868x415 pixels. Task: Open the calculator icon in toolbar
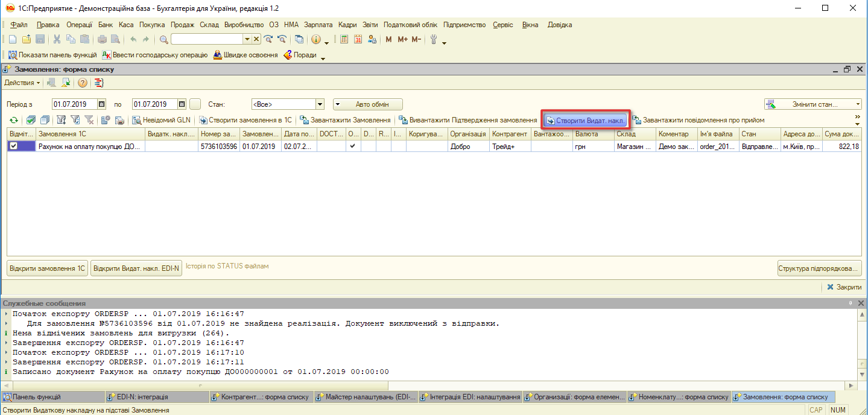(344, 39)
